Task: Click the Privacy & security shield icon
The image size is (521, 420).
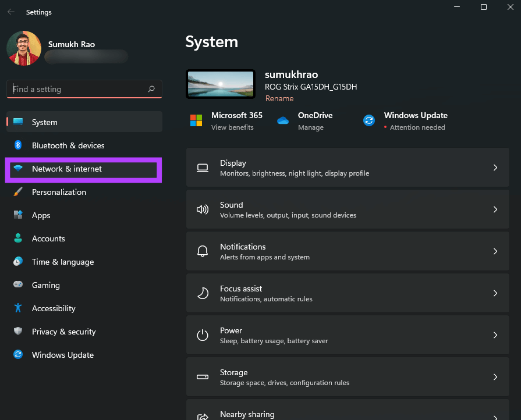Action: 18,331
